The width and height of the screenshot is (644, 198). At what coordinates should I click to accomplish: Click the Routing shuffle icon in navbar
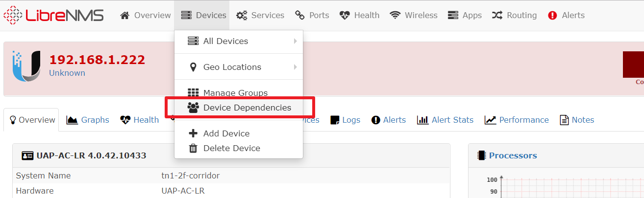point(497,16)
